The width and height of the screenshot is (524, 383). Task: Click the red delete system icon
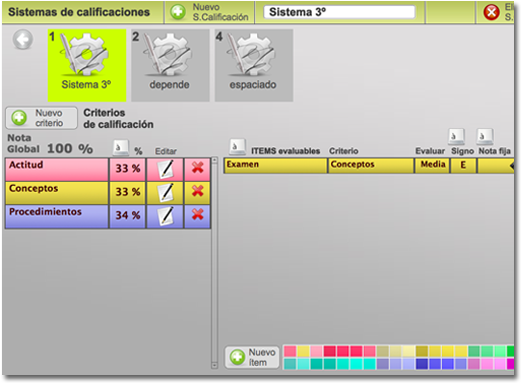click(x=492, y=12)
